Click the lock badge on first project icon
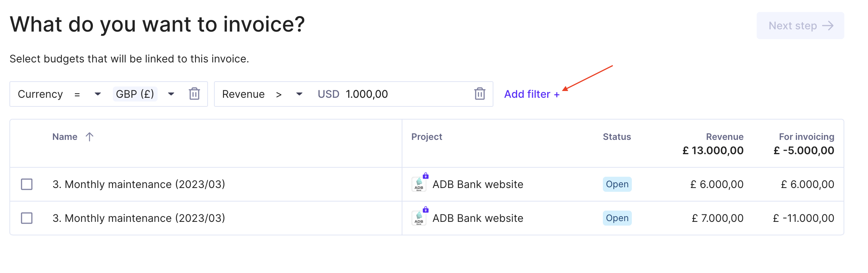Screen dimensions: 868x273 [426, 176]
